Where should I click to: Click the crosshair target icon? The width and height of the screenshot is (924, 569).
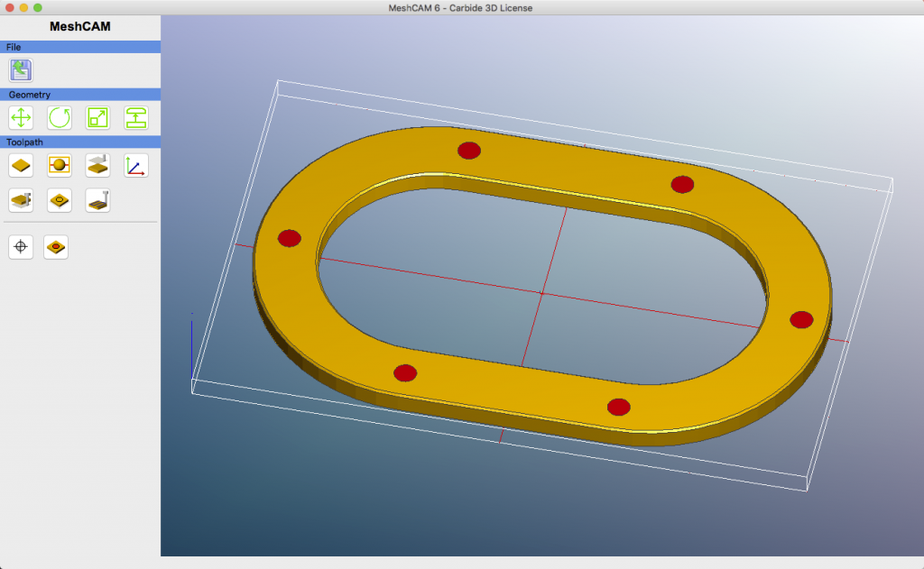tap(21, 247)
